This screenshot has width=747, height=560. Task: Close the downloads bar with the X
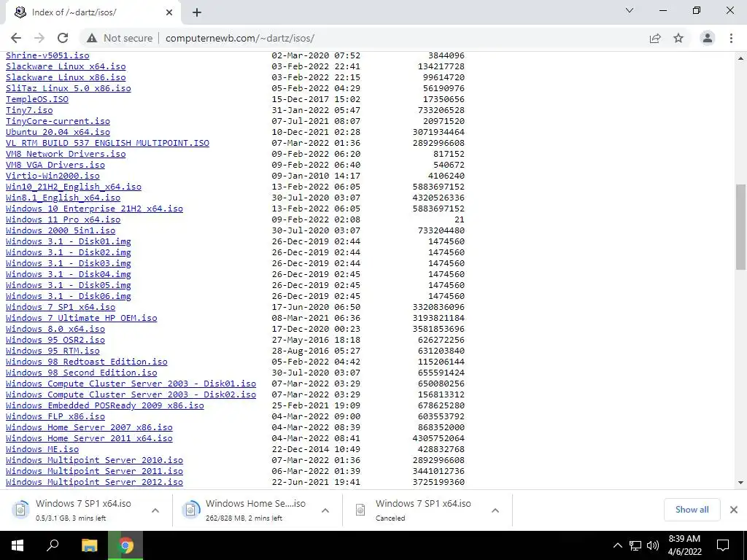(734, 510)
